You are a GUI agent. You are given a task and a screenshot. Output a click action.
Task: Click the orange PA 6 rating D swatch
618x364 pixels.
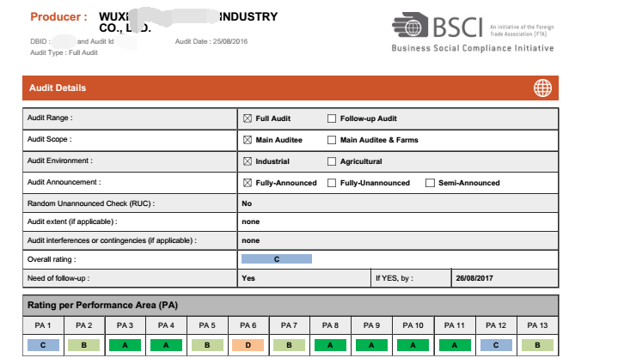[x=248, y=345]
